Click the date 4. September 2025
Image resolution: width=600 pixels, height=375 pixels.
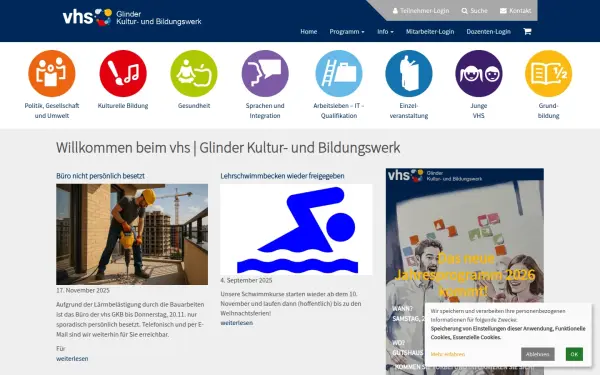pyautogui.click(x=246, y=280)
